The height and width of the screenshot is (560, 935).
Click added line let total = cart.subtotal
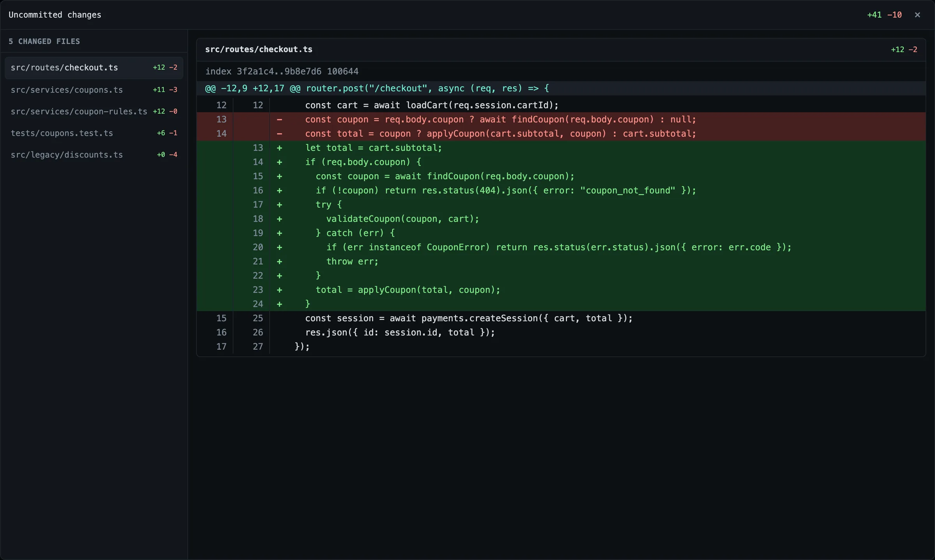pyautogui.click(x=561, y=148)
